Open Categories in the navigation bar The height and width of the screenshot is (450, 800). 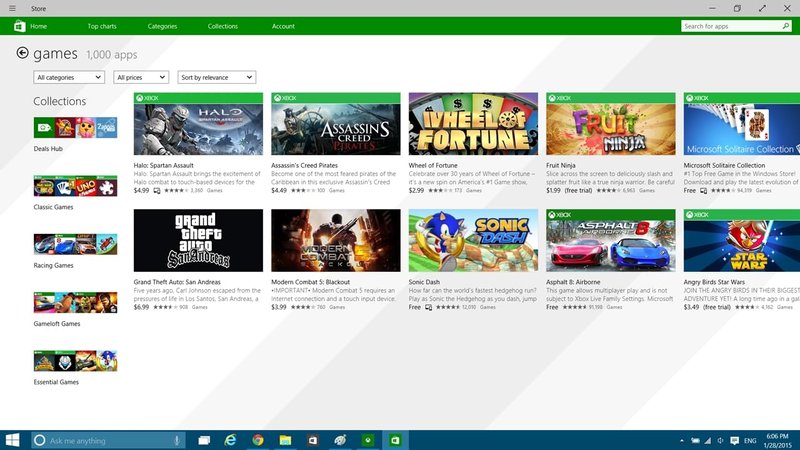click(162, 26)
